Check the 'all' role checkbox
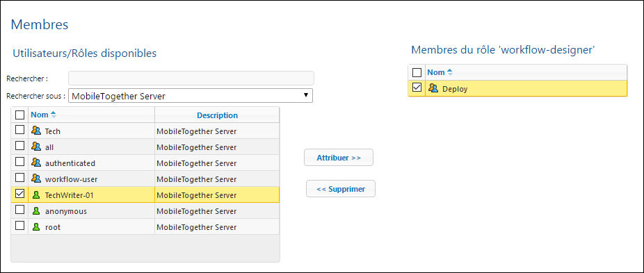644x273 pixels. click(19, 146)
